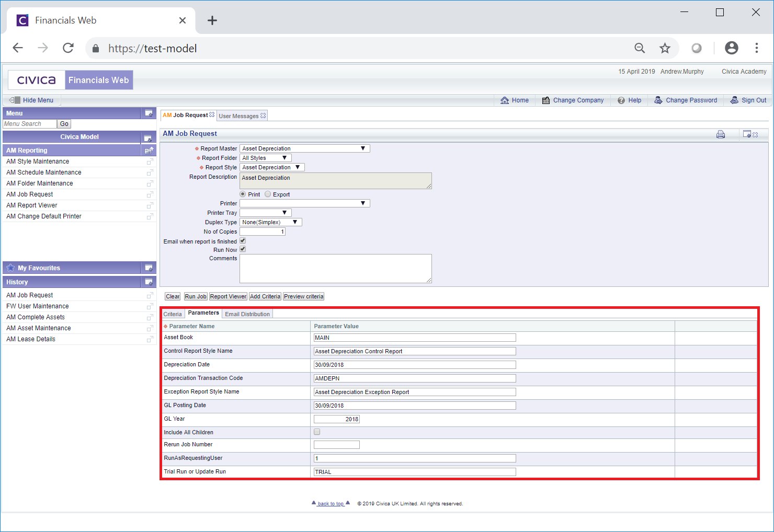Focus the Menu Search input field
This screenshot has width=774, height=532.
(x=30, y=124)
